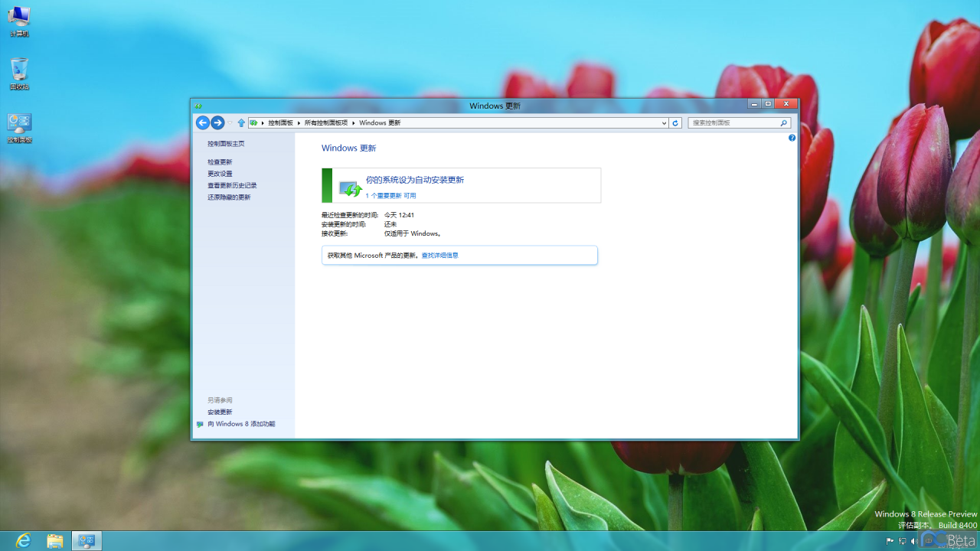Select the 回收站 desktop icon
This screenshot has height=551, width=980.
point(19,74)
